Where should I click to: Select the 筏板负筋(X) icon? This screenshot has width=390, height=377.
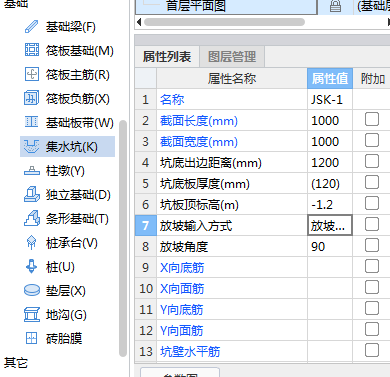[x=32, y=98]
